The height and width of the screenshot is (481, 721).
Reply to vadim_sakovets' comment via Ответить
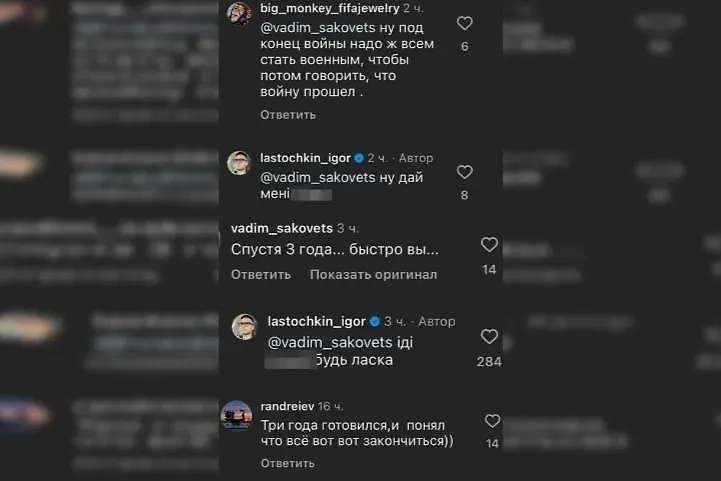pos(261,275)
